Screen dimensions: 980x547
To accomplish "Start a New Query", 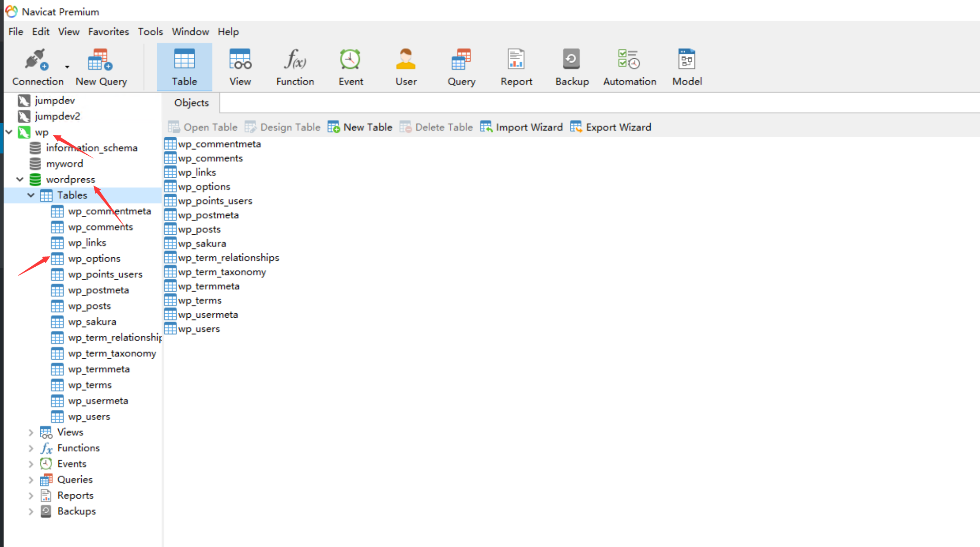I will pos(101,67).
